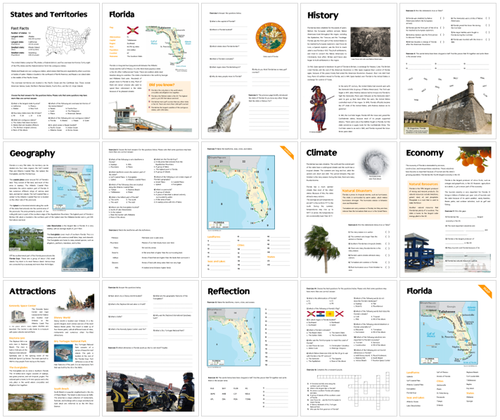Viewport: 500px width, 420px height.
Task: Open the States and Territories page thumbnail
Action: (x=52, y=71)
